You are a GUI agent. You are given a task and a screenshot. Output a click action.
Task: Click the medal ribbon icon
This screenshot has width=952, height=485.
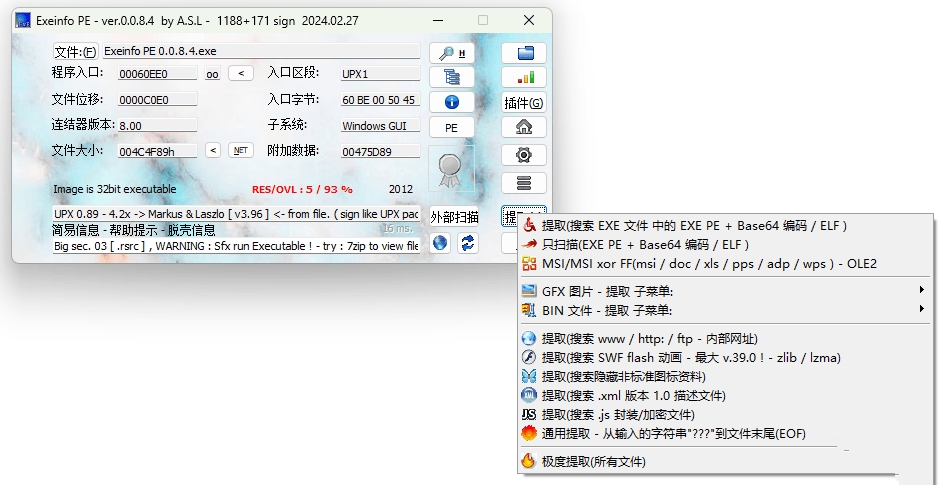(451, 169)
